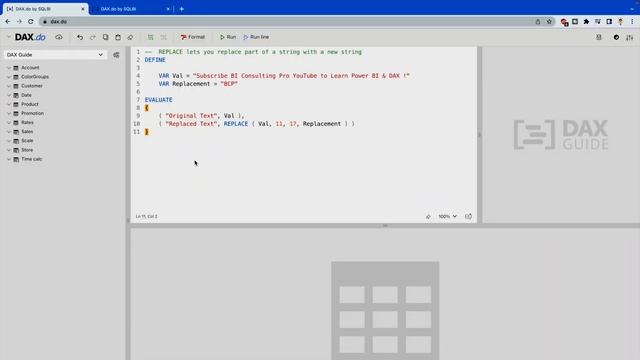Select the Store table item
640x360 pixels.
coord(27,150)
